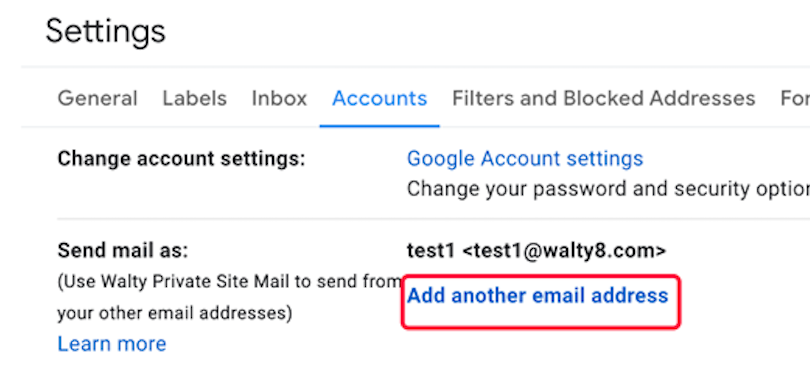This screenshot has width=810, height=372.
Task: Click the blue underline beneath Accounts
Action: click(379, 126)
